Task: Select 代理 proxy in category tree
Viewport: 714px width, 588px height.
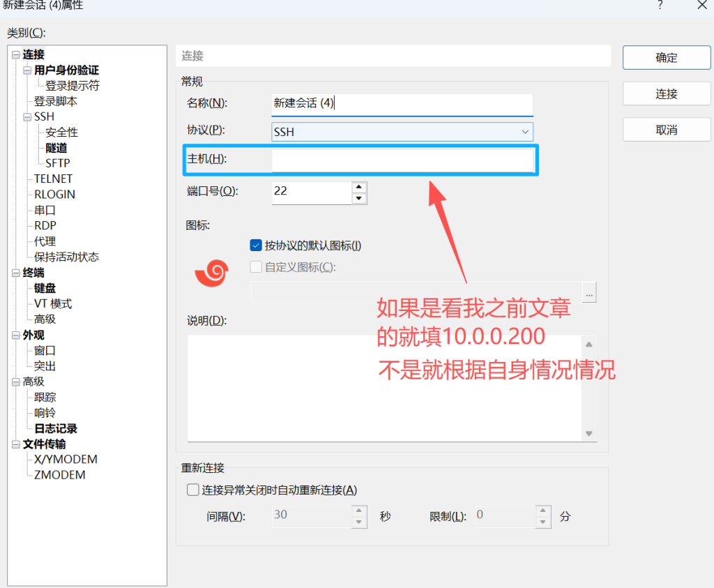Action: [45, 241]
